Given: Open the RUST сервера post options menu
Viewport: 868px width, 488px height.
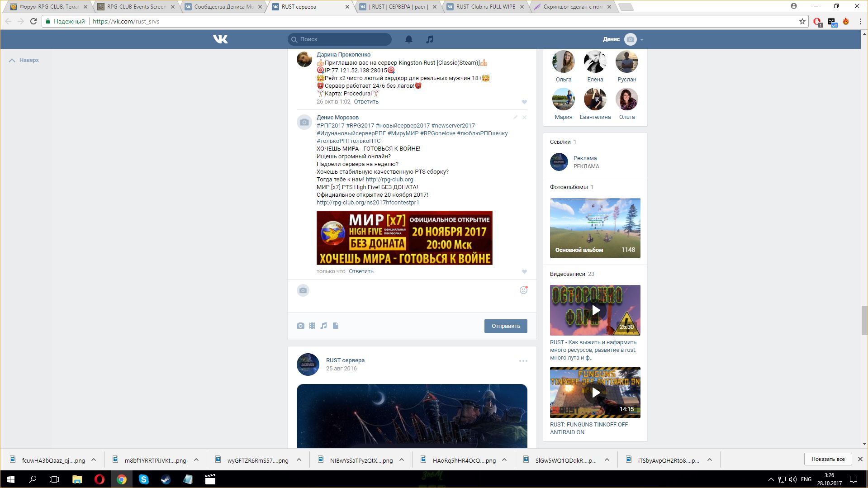Looking at the screenshot, I should (x=523, y=361).
